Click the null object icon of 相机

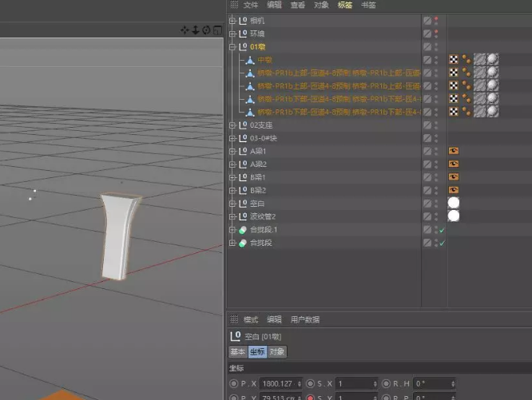[x=243, y=21]
